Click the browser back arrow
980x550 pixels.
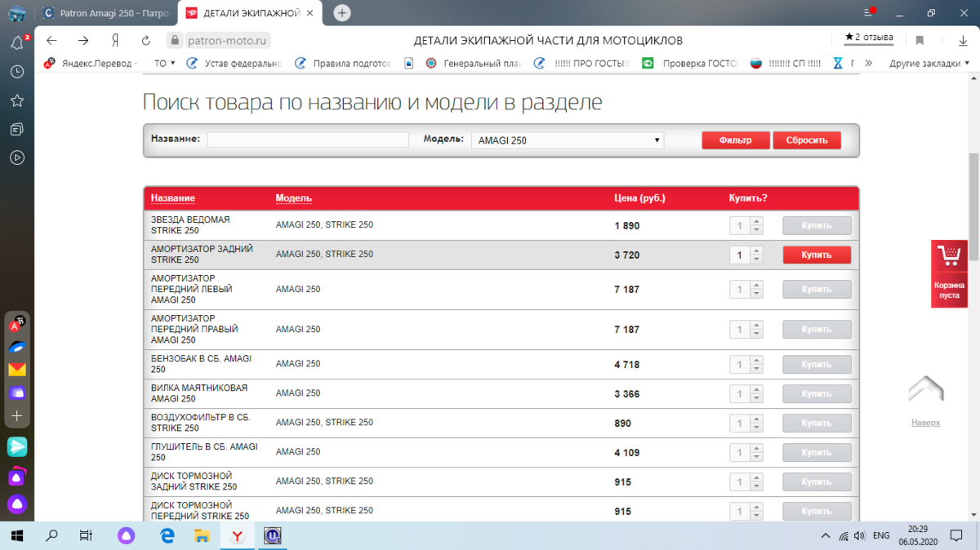click(51, 41)
